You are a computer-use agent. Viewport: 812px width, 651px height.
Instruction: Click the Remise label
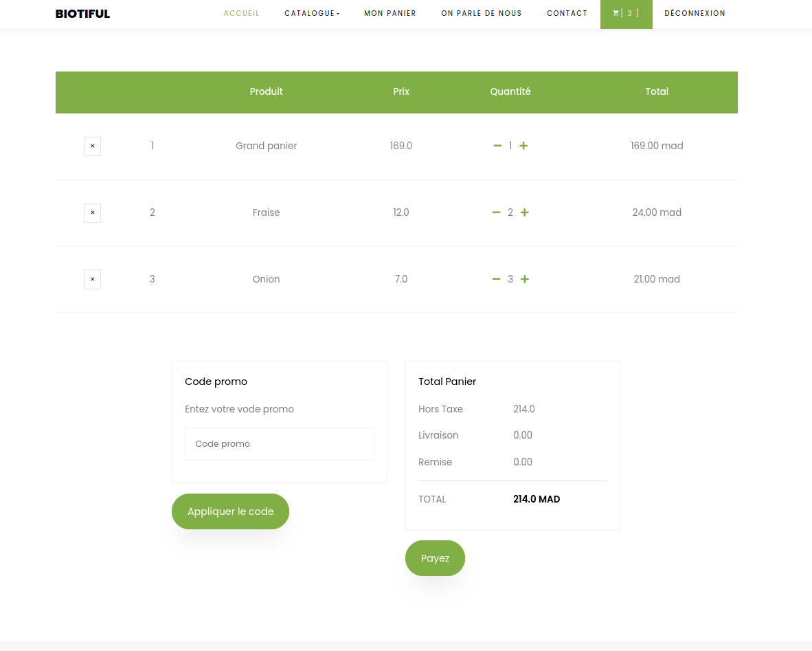coord(435,462)
